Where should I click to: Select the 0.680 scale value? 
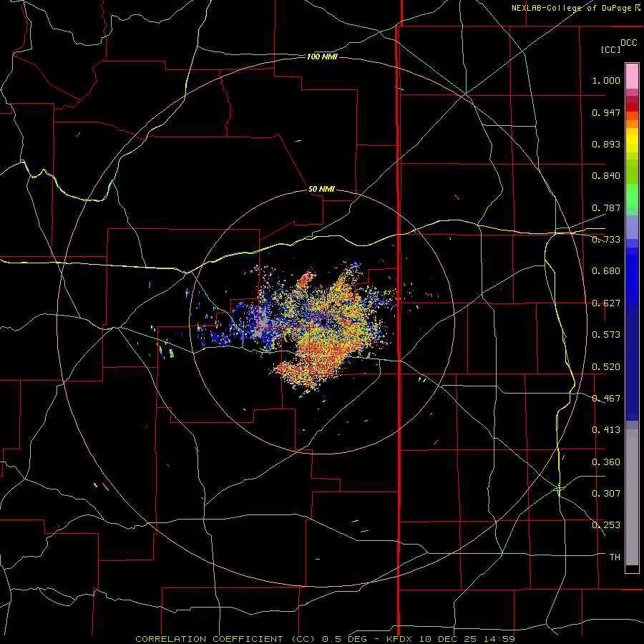coord(606,271)
